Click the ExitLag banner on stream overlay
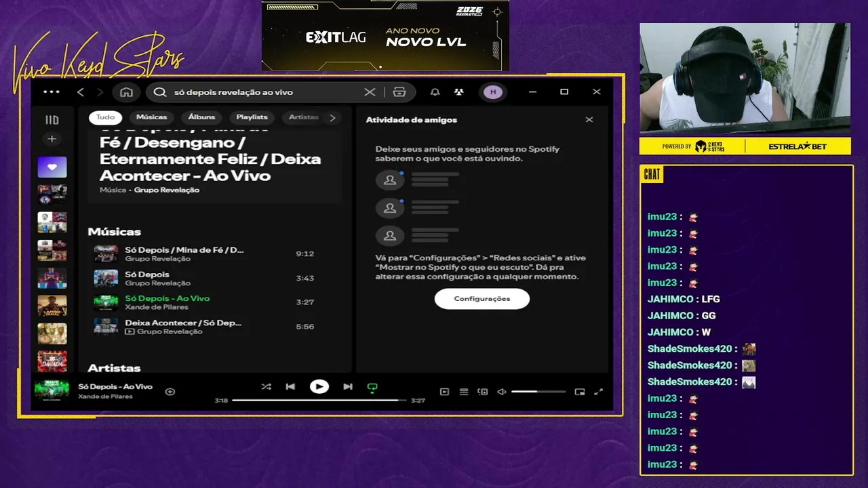This screenshot has height=488, width=868. [x=385, y=35]
